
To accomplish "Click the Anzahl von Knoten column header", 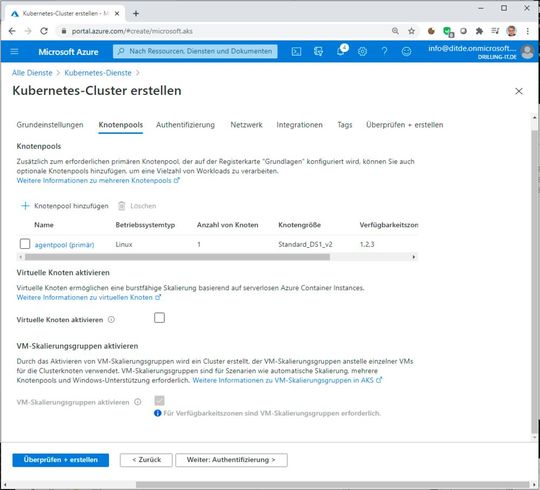I will click(x=227, y=225).
